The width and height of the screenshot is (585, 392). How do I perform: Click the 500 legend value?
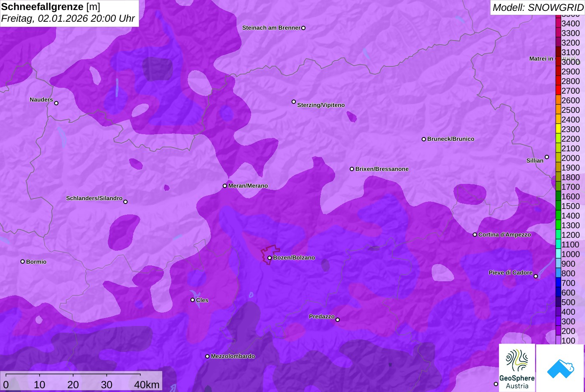[x=568, y=302]
